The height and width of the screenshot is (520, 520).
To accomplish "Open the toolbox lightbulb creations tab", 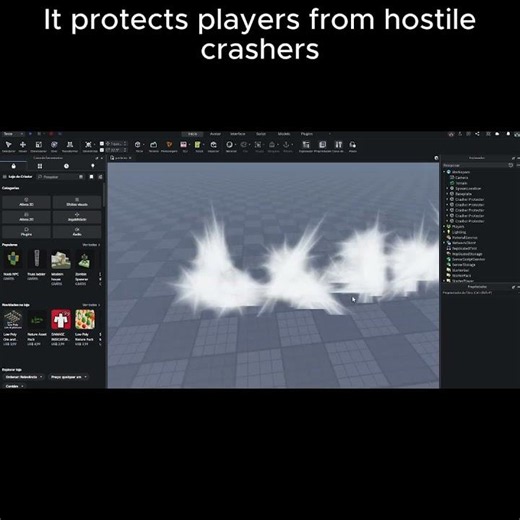I will (93, 166).
